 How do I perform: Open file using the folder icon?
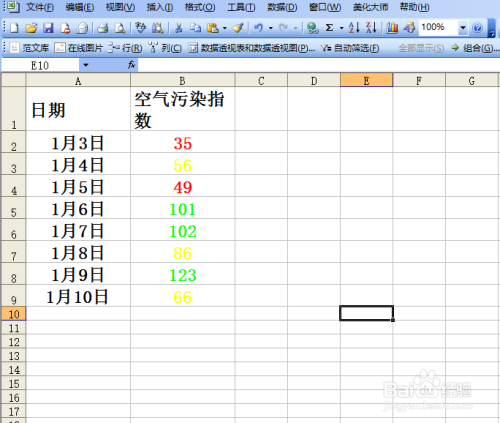31,28
